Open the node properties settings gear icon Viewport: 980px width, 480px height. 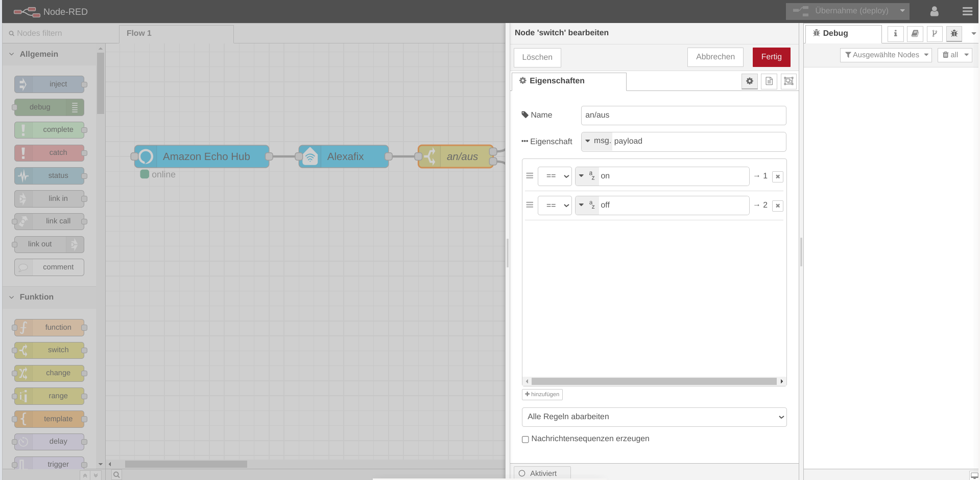749,81
